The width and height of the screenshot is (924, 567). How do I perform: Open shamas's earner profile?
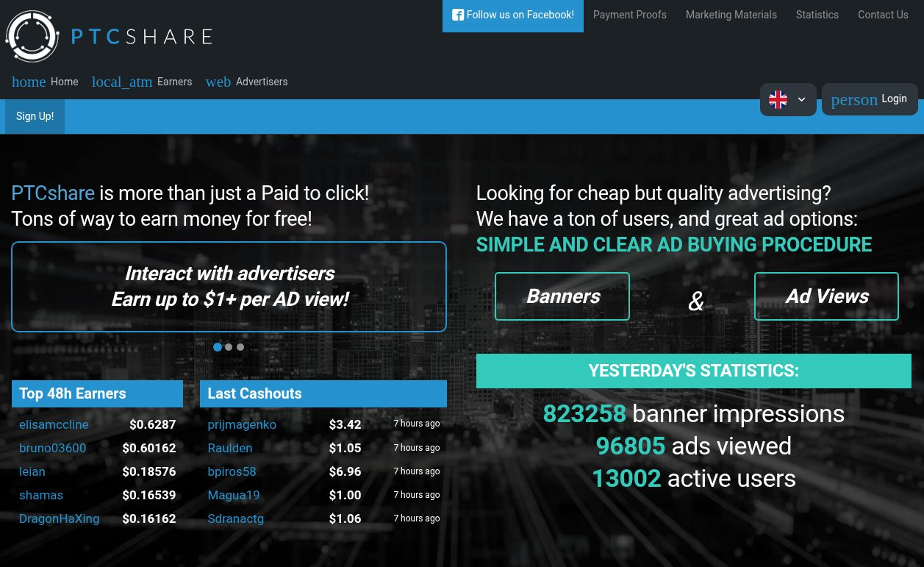click(41, 495)
